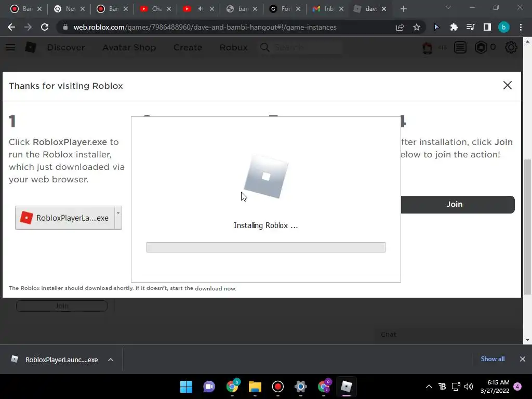
Task: Click the Installing Roblox progress bar
Action: [265, 247]
